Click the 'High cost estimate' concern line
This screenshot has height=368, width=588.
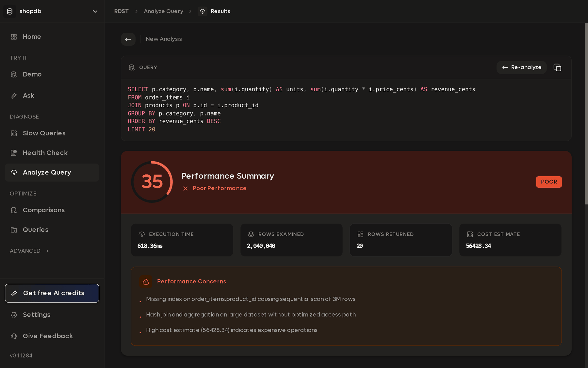[x=232, y=330]
